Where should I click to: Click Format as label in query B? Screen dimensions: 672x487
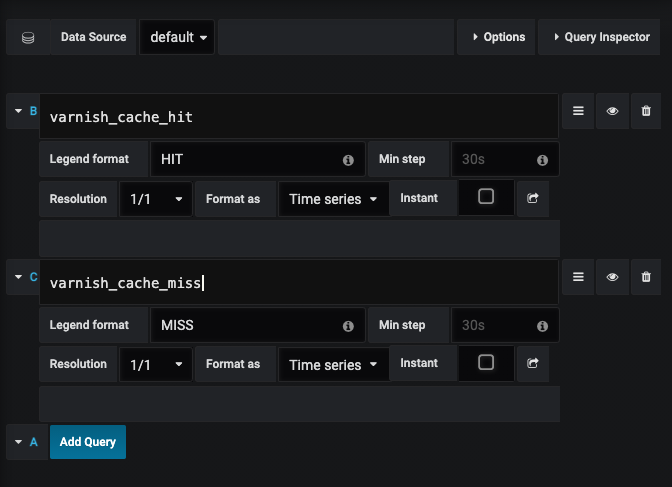click(x=233, y=199)
